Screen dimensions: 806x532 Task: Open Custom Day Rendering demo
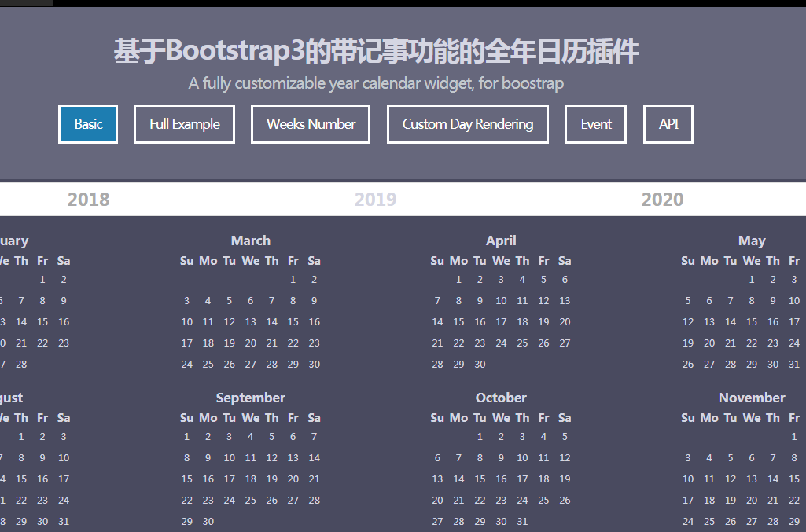pos(468,124)
